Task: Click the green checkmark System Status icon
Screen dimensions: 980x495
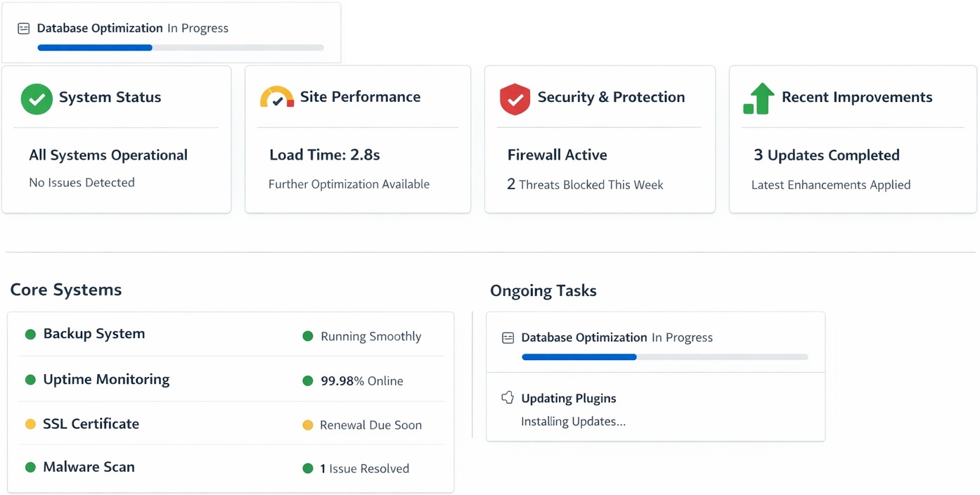Action: [x=37, y=99]
